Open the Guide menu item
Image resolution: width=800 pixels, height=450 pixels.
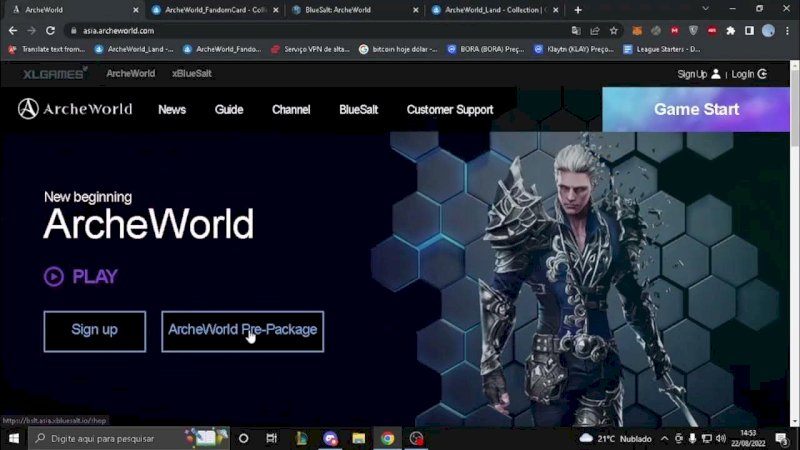[x=229, y=110]
